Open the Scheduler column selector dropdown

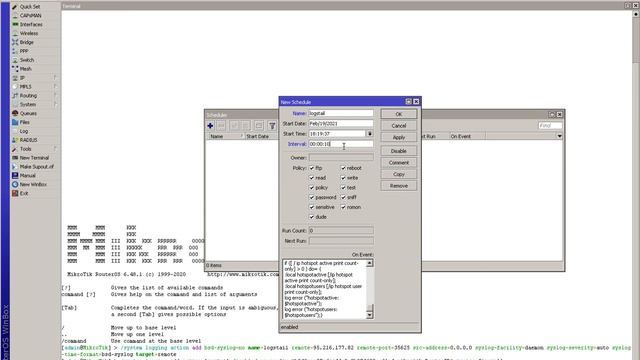point(559,136)
